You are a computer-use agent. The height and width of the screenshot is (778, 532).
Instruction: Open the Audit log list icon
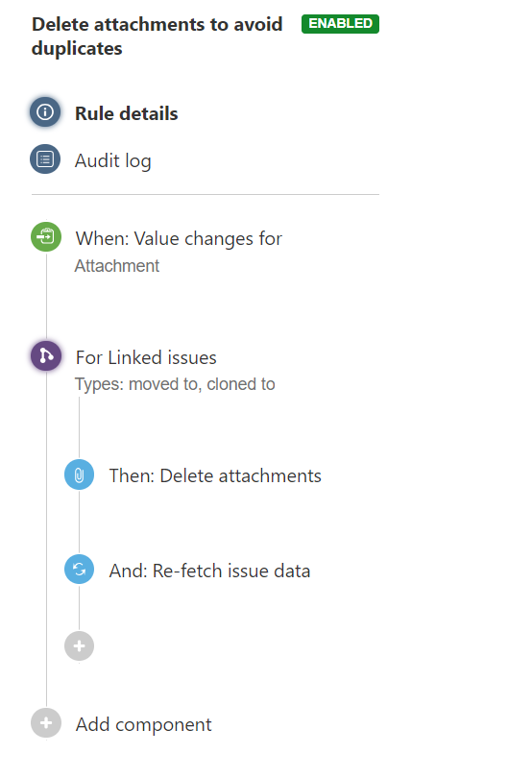click(x=45, y=159)
